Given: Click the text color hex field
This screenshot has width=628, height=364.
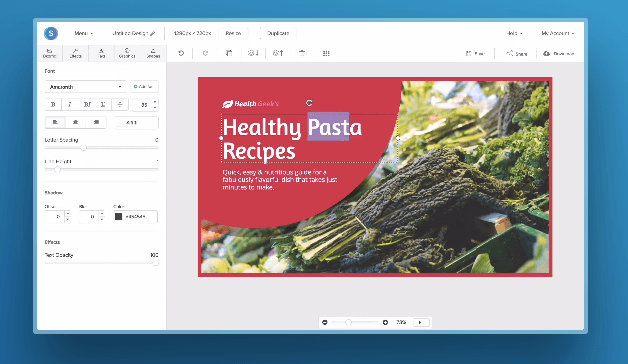Looking at the screenshot, I should coord(136,123).
